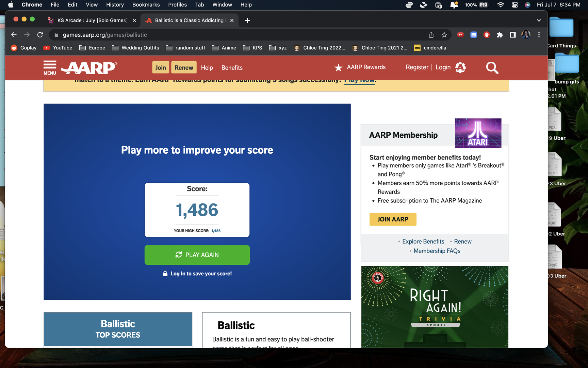Click the AARP Rewards star icon
The width and height of the screenshot is (588, 368).
(x=338, y=68)
